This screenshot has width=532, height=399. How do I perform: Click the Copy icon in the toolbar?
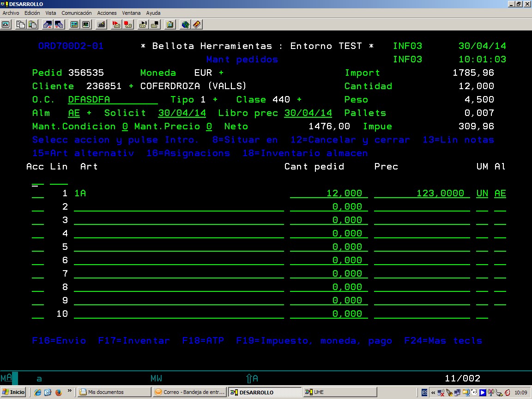[20, 24]
